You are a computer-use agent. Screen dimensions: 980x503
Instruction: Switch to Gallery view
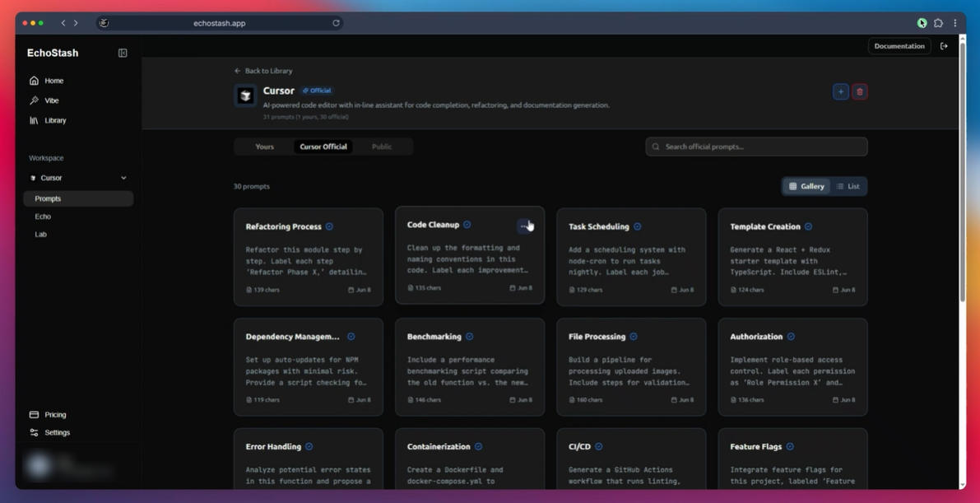pyautogui.click(x=806, y=186)
